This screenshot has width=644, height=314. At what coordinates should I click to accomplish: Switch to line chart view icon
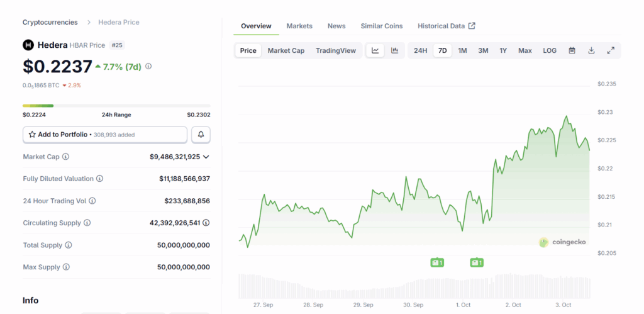375,50
